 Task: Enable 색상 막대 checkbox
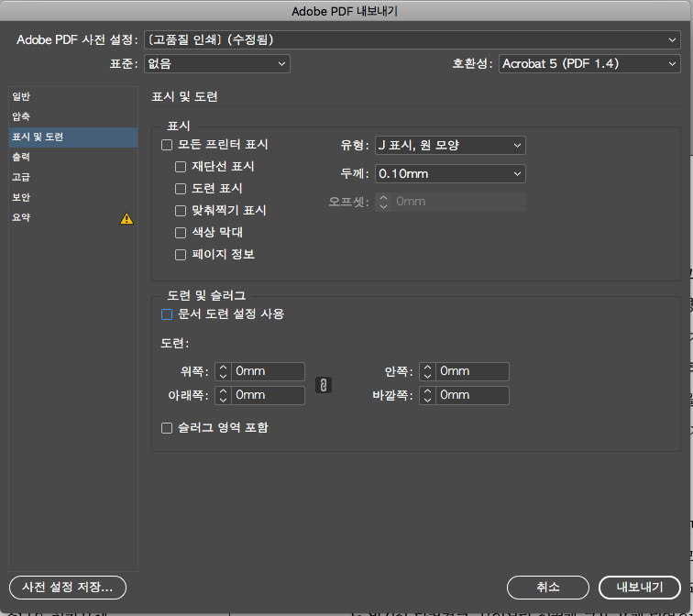181,233
